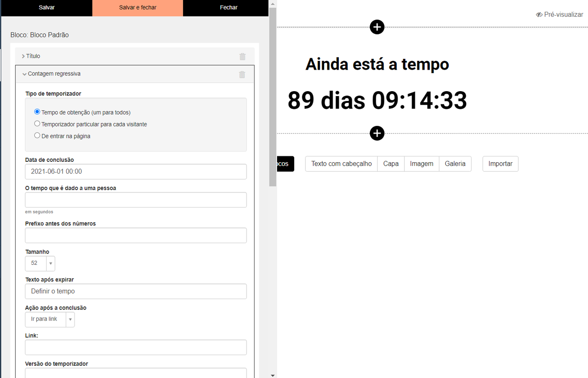588x378 pixels.
Task: Select 'Tempo de obtenção (um para todos)' radio
Action: click(37, 112)
